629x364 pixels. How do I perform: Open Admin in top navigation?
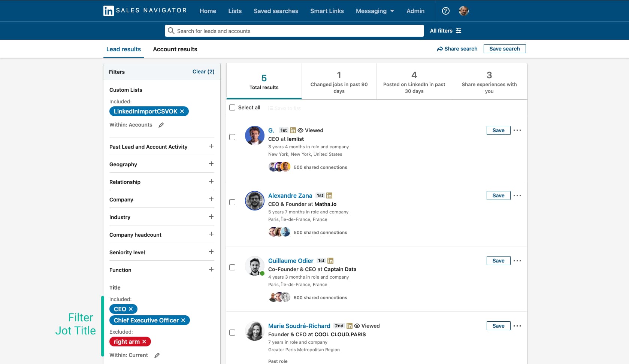[x=415, y=11]
